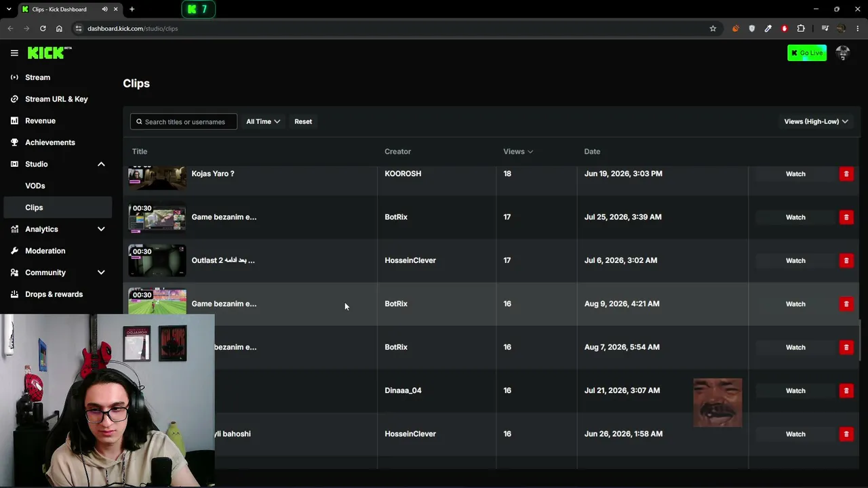The image size is (868, 488).
Task: Click the creator name Dinaaa_04
Action: [x=403, y=391]
